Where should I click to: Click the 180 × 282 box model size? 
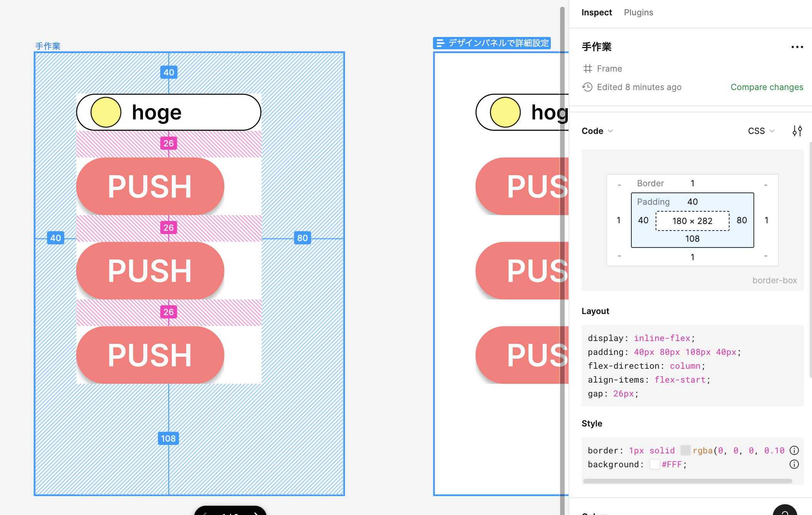click(692, 221)
